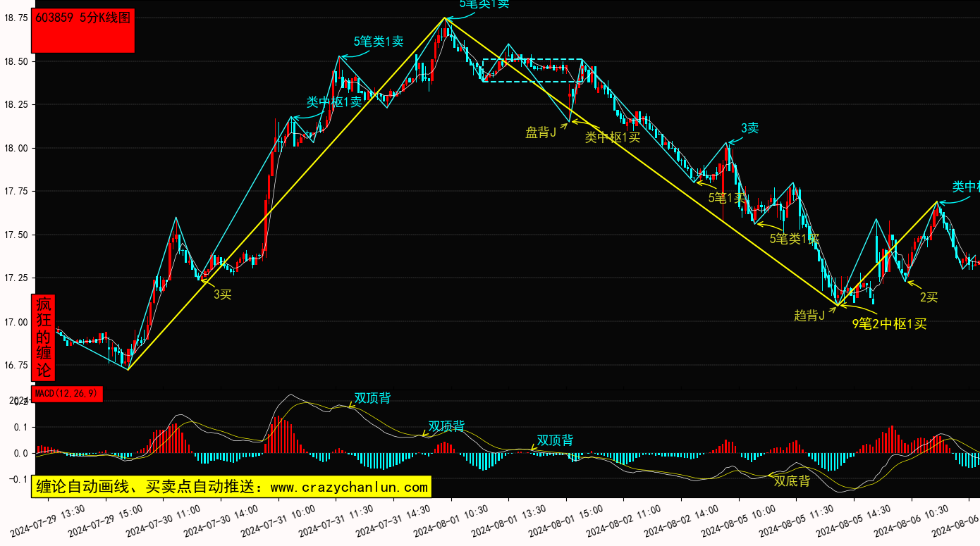
Task: Select the 2024-08-01 15:00 time label
Action: click(x=567, y=520)
